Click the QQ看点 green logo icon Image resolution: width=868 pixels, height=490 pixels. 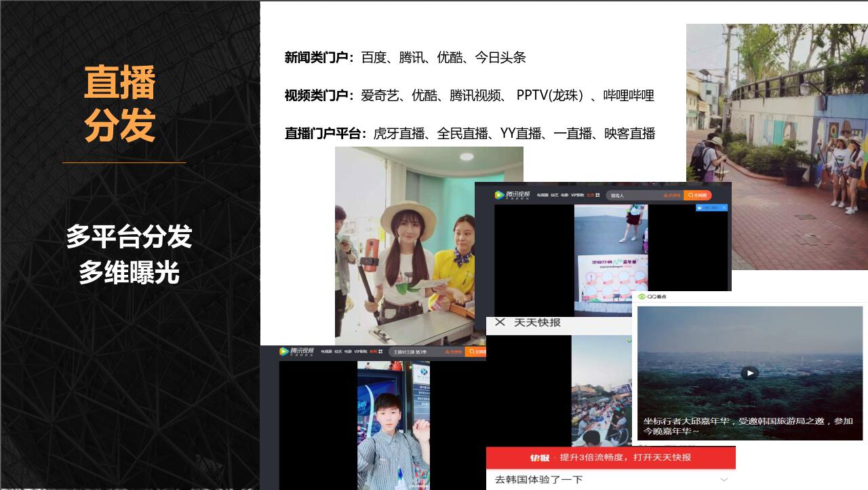642,297
